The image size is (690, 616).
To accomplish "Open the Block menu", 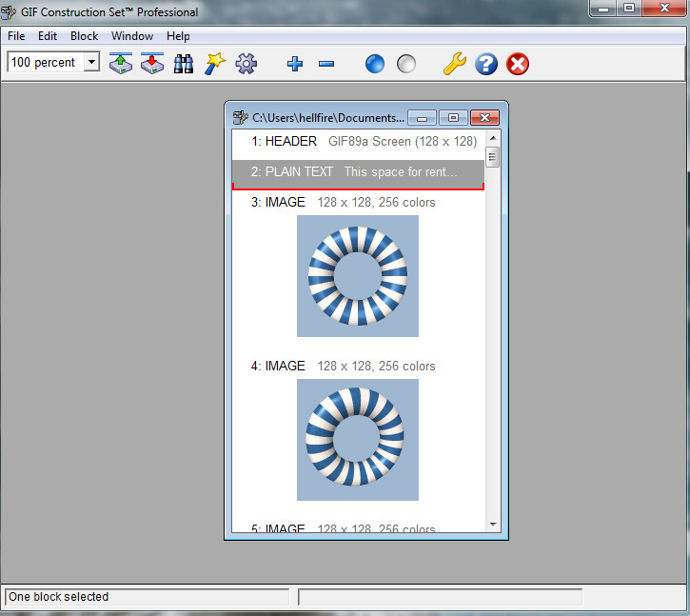I will pos(84,36).
